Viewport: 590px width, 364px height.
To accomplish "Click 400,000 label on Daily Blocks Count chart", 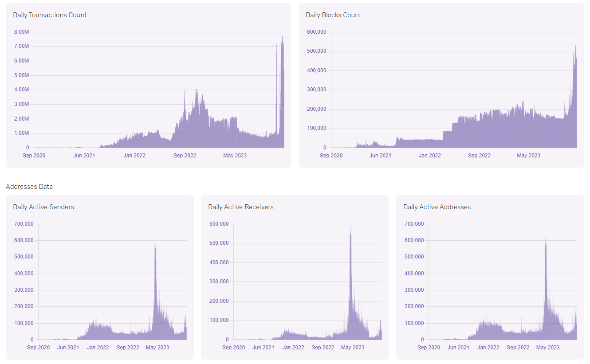I will (316, 70).
